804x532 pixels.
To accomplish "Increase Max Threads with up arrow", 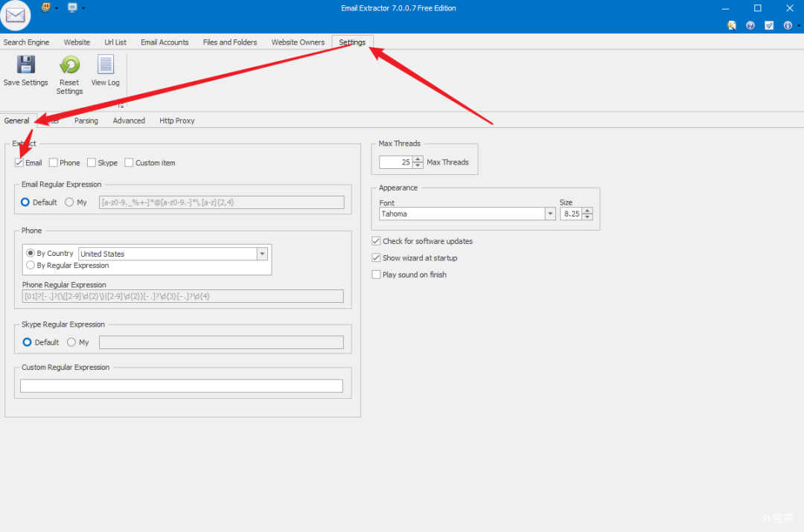I will (418, 159).
